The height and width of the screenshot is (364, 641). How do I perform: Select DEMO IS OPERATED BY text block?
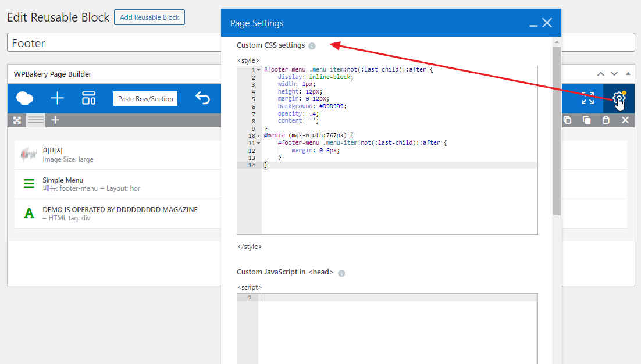[120, 209]
